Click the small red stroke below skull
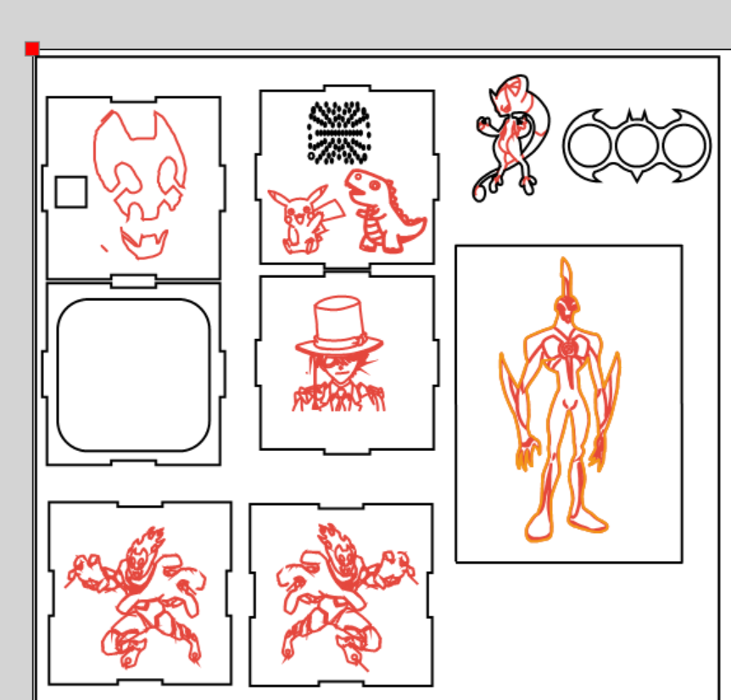Image resolution: width=731 pixels, height=700 pixels. pos(104,248)
